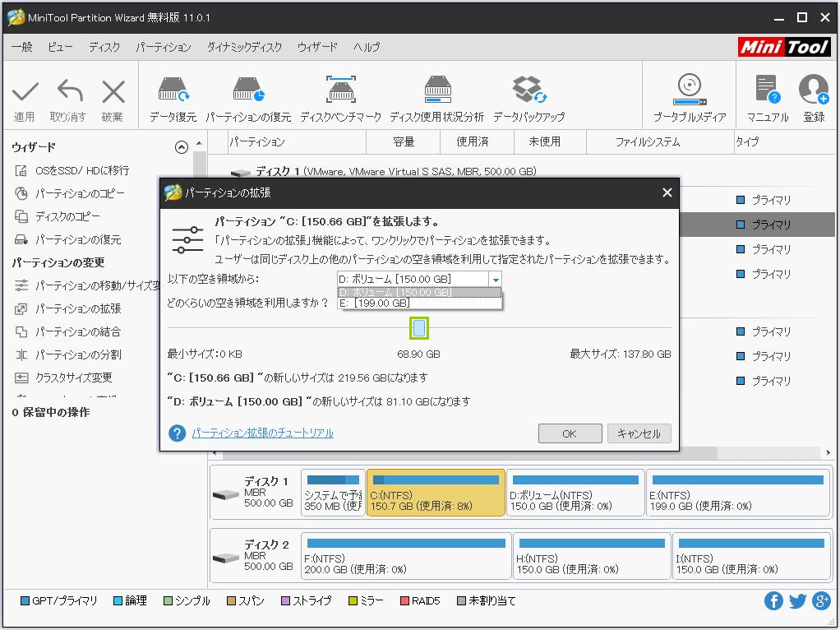
Task: Discard all changes with 破棄 icon
Action: pos(113,95)
